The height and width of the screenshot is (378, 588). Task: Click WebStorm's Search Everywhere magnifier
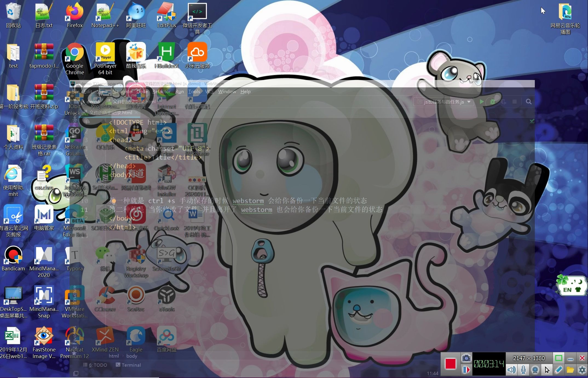click(529, 102)
